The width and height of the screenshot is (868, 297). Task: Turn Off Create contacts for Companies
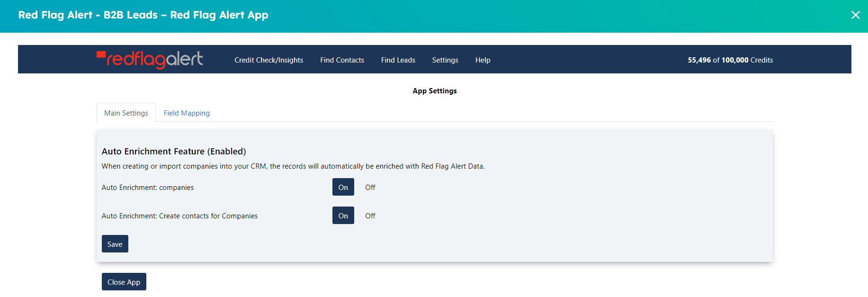[370, 216]
